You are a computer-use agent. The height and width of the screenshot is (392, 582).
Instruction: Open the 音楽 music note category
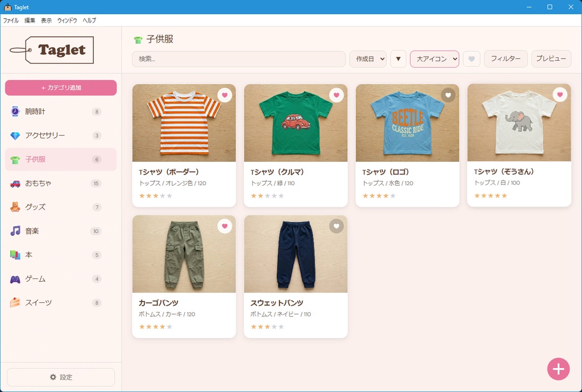coord(14,231)
